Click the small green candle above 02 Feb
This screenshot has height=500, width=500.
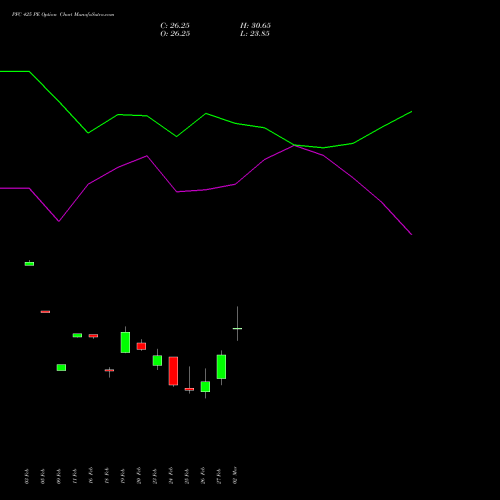29,264
